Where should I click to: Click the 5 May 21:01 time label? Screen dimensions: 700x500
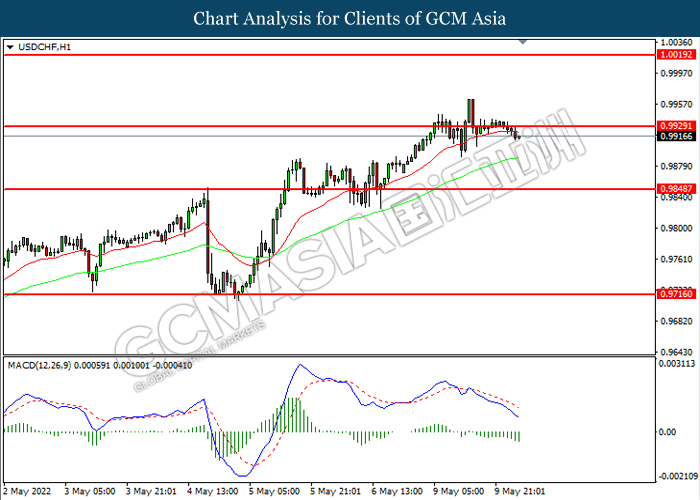click(335, 491)
